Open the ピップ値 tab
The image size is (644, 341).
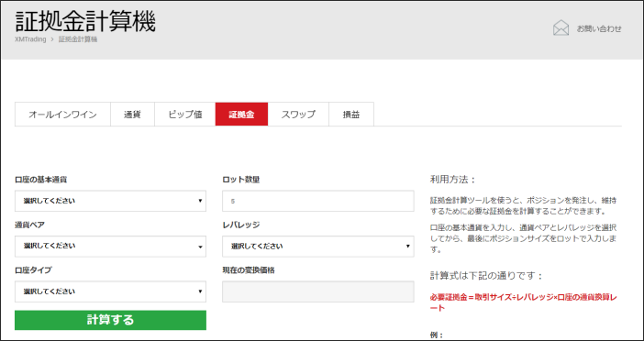tap(184, 114)
